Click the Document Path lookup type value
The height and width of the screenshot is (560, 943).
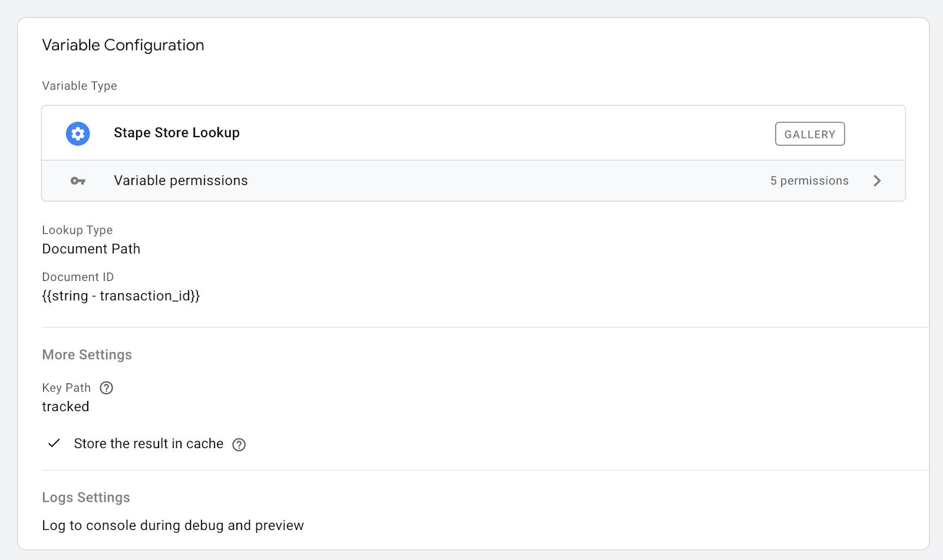91,249
